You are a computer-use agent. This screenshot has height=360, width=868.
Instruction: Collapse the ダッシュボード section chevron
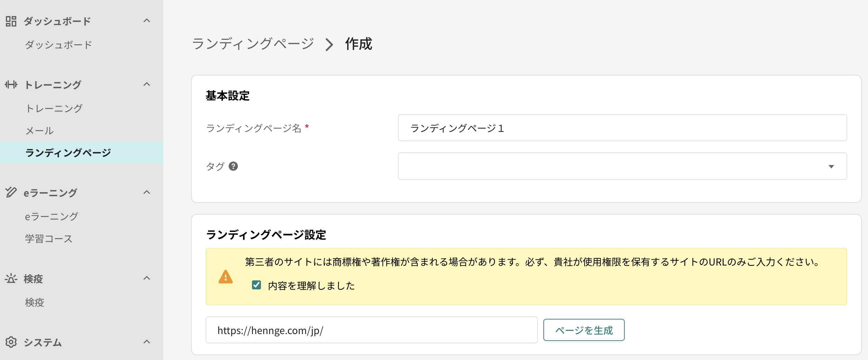(x=147, y=21)
